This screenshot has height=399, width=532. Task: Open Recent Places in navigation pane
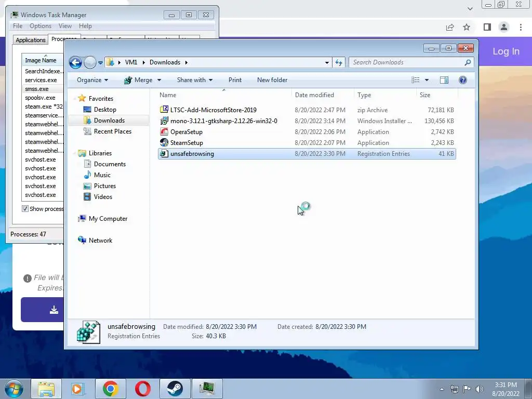pos(113,131)
